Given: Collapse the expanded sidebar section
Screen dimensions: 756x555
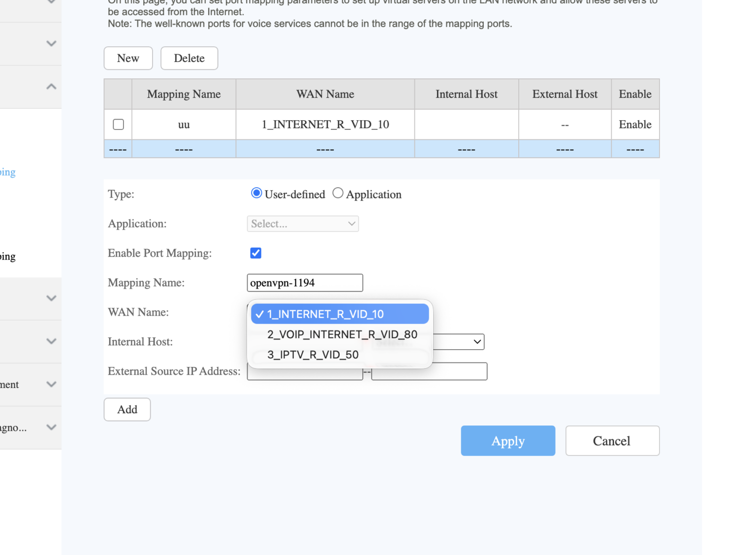Looking at the screenshot, I should click(51, 86).
